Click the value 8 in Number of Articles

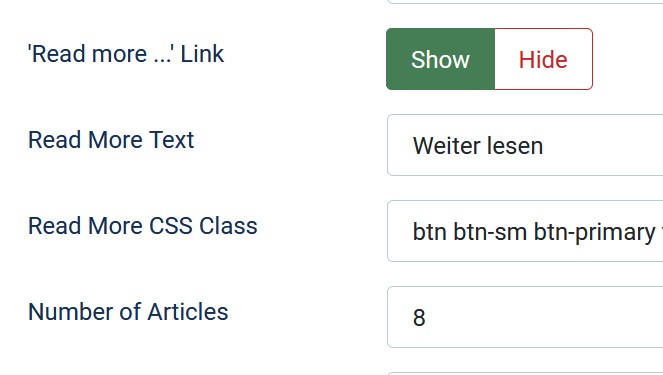419,318
